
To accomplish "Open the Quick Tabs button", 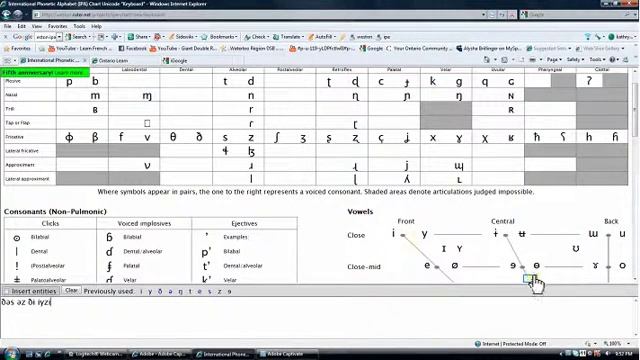I will click(8, 60).
